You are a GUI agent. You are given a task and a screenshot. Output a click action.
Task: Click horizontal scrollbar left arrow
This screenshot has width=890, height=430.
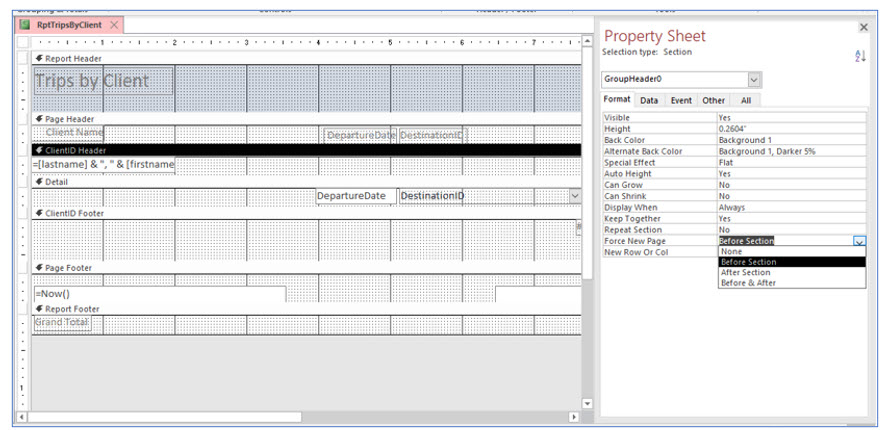pos(22,417)
